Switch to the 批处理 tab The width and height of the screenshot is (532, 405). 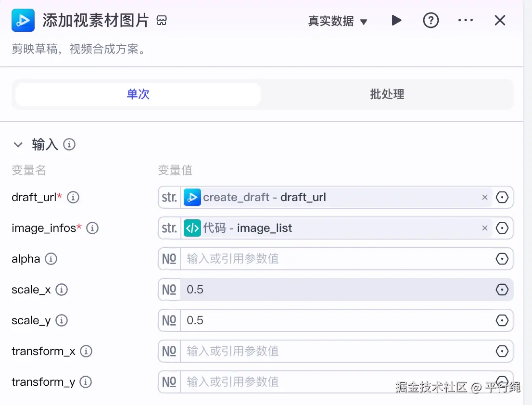(x=387, y=94)
